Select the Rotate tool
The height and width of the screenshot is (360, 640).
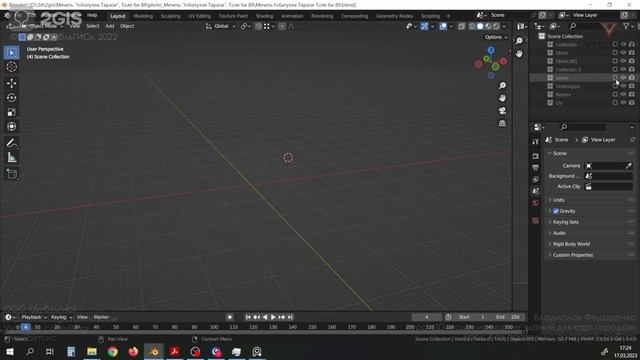(x=11, y=98)
